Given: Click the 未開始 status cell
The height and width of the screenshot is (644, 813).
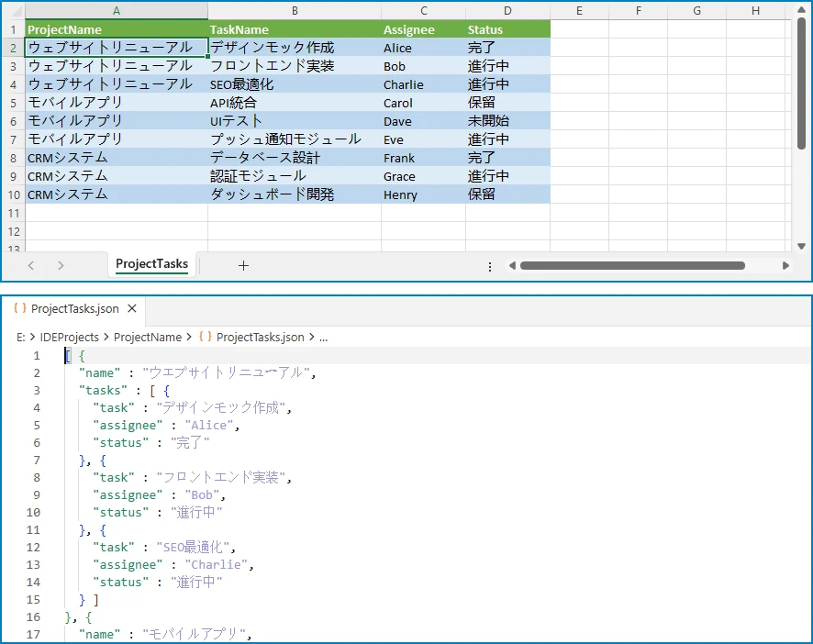Looking at the screenshot, I should 507,121.
